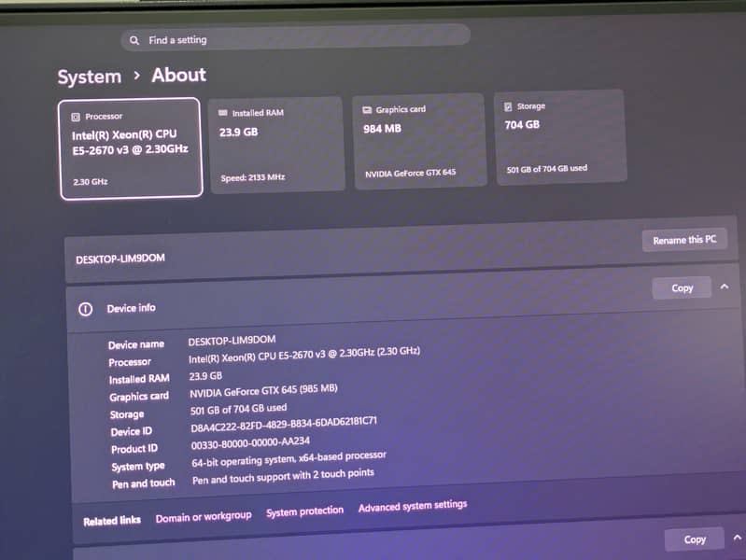Click the Graphics card icon
The width and height of the screenshot is (746, 560).
click(x=367, y=110)
